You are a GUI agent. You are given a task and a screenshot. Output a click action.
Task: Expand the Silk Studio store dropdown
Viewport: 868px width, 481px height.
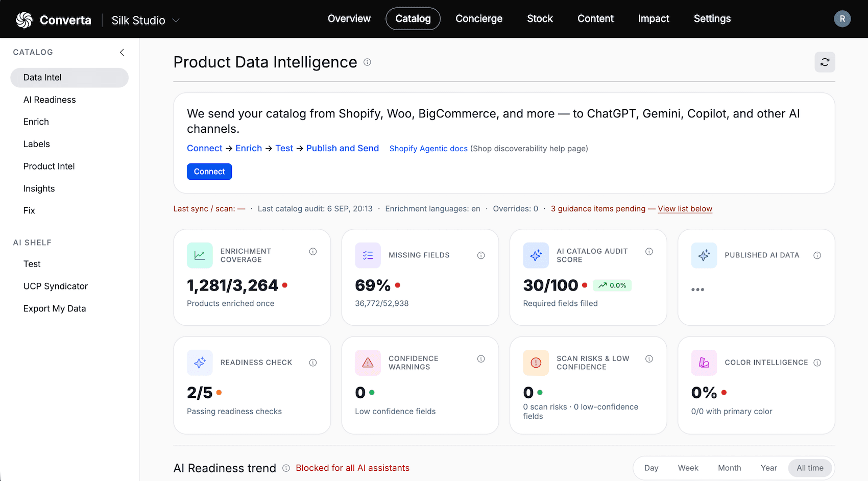(146, 20)
